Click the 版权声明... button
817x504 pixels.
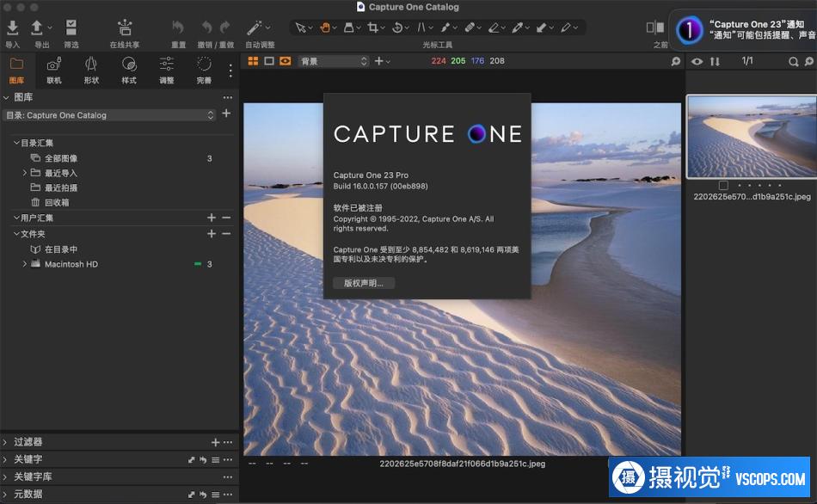pyautogui.click(x=364, y=283)
